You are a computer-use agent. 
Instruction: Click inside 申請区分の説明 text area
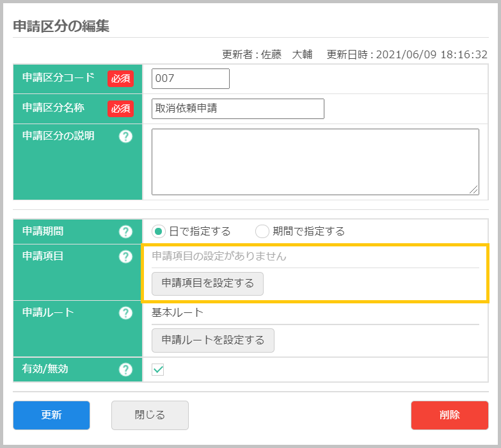coord(315,162)
